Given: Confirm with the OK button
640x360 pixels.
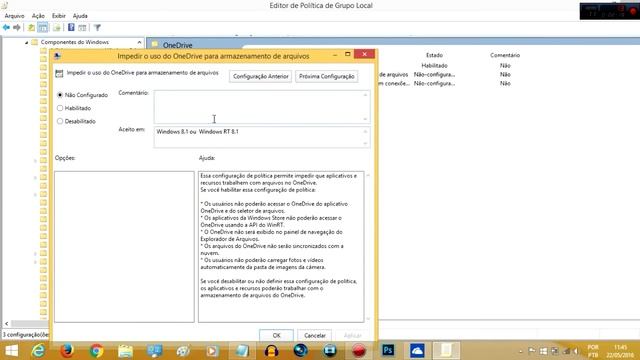Looking at the screenshot, I should click(x=276, y=335).
